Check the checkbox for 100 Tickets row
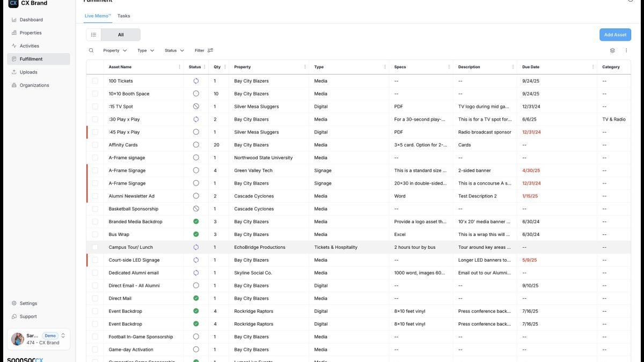The image size is (644, 362). click(x=95, y=80)
